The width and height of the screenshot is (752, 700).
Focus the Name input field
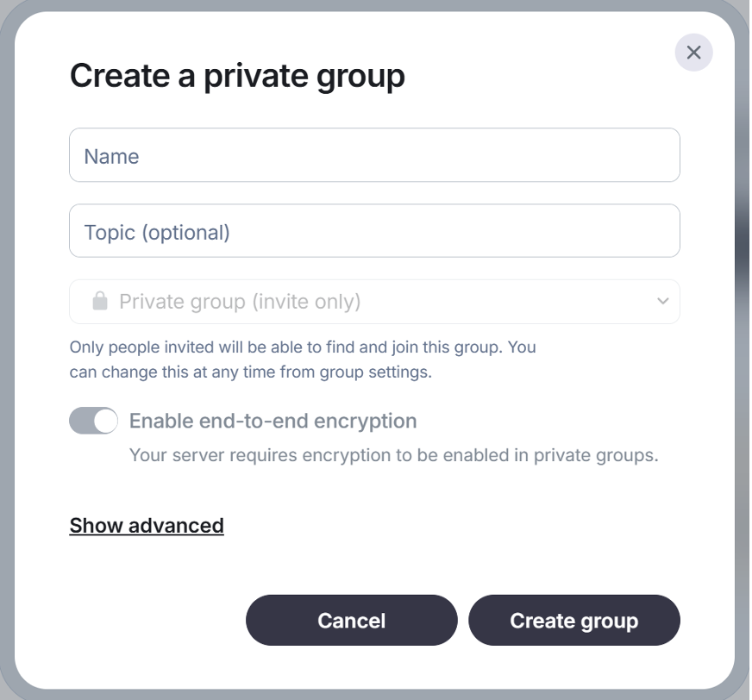(374, 155)
